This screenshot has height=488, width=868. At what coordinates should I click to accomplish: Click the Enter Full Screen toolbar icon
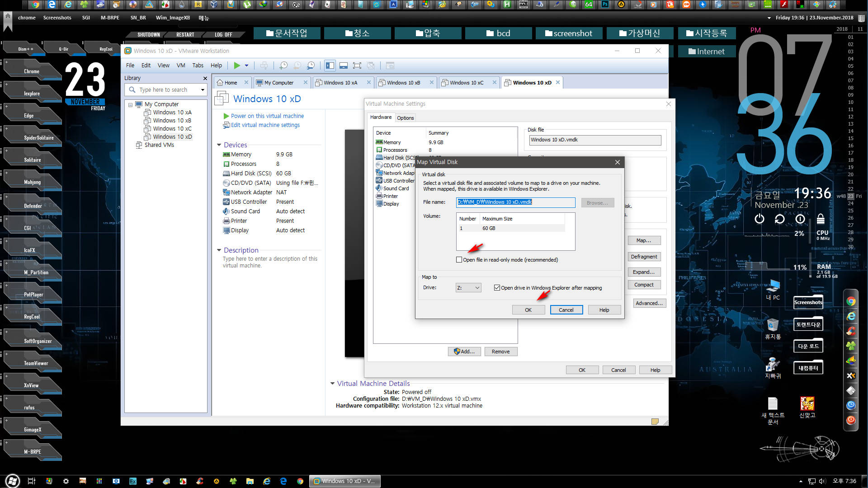pos(357,66)
